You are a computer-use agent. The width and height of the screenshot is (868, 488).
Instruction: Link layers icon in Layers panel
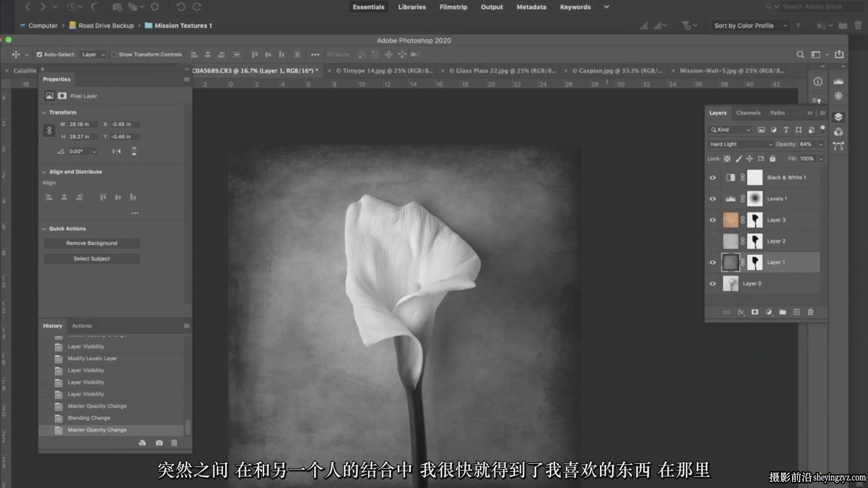pyautogui.click(x=726, y=312)
